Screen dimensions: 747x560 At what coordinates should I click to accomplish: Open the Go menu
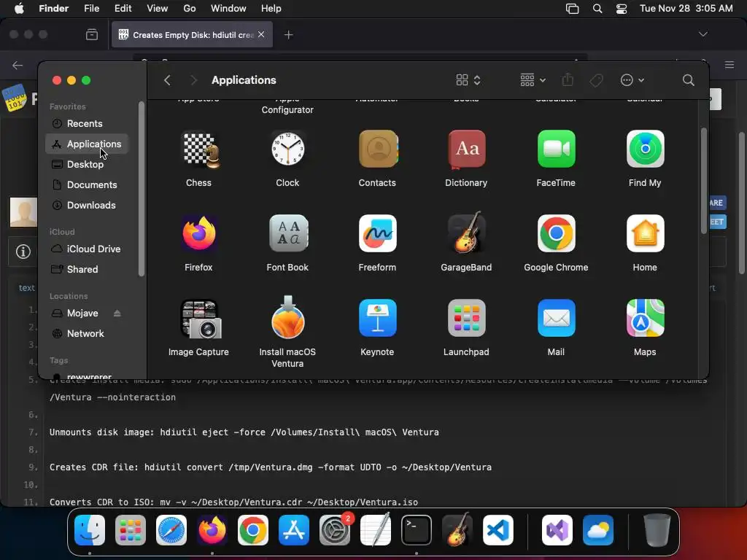point(190,9)
